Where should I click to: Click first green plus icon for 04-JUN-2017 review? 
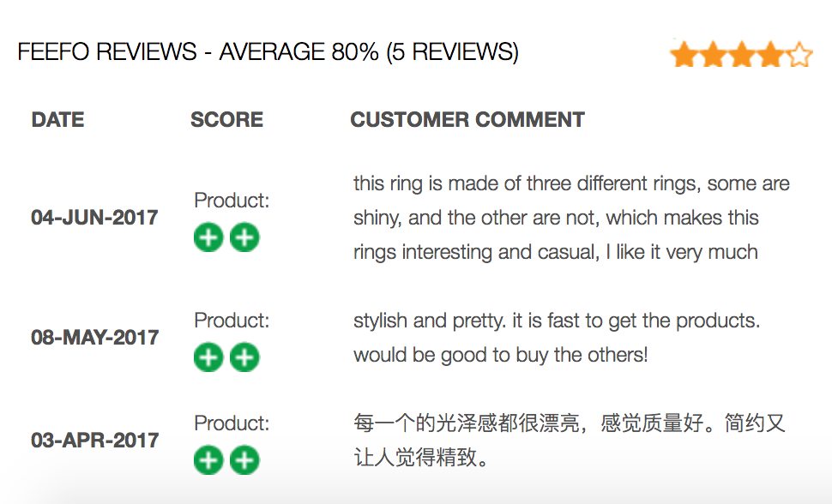pyautogui.click(x=208, y=237)
